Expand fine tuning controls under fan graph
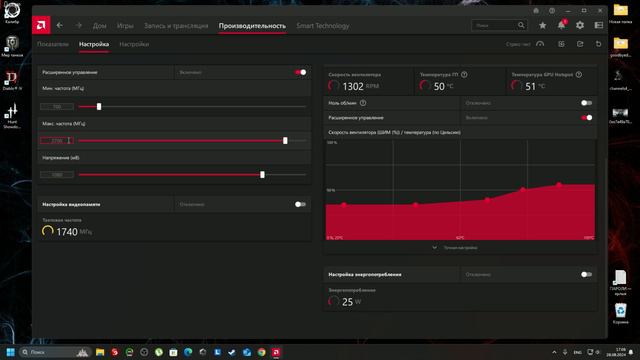Screen dimensions: 640x360 click(455, 247)
